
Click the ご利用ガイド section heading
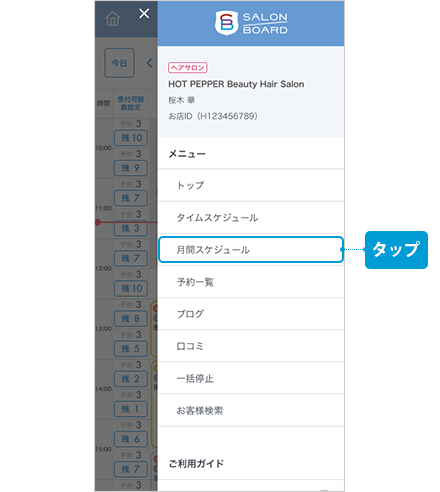(196, 463)
